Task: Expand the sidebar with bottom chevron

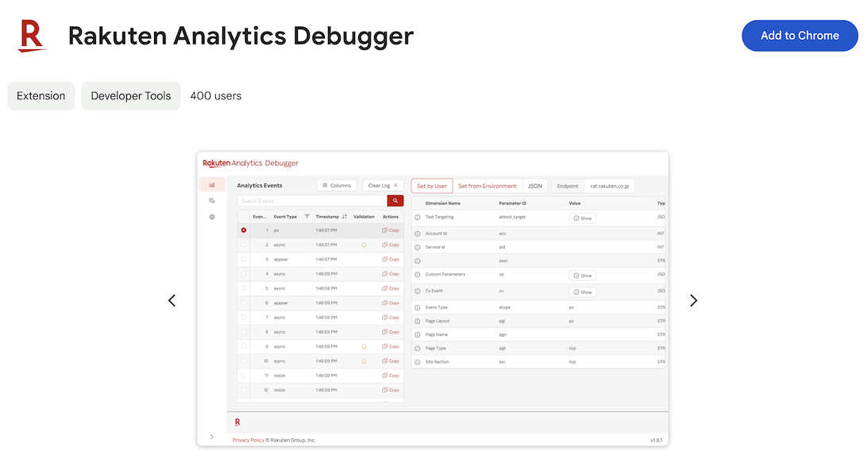Action: 212,437
